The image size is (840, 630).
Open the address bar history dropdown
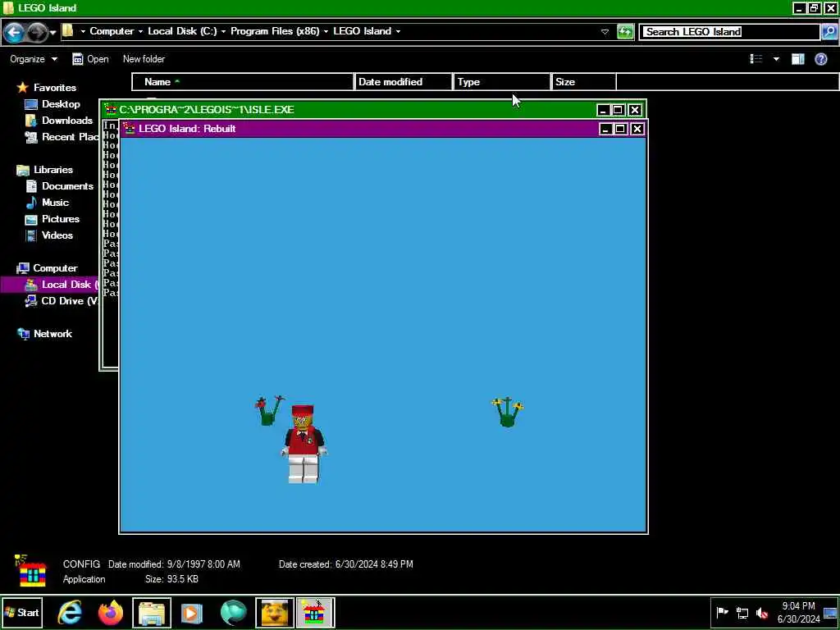tap(605, 32)
